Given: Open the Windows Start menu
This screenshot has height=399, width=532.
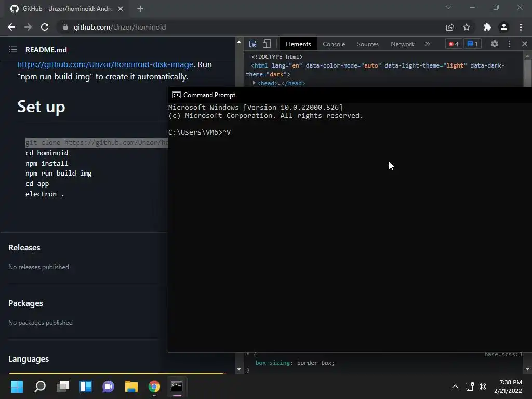Looking at the screenshot, I should coord(17,387).
